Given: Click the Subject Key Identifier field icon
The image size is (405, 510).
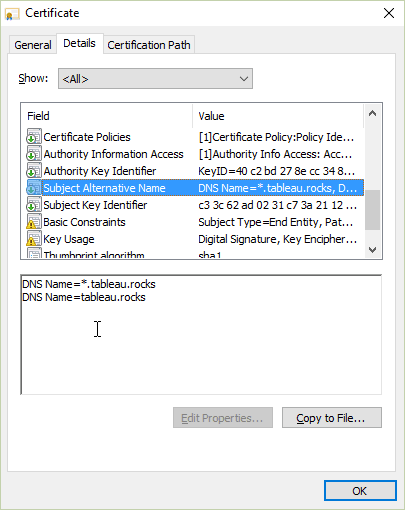Looking at the screenshot, I should click(34, 205).
